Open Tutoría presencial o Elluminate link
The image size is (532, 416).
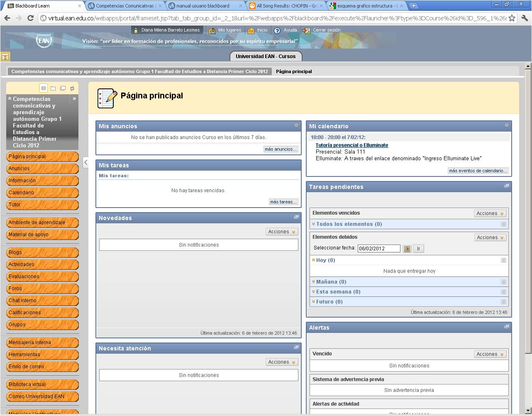pos(351,145)
